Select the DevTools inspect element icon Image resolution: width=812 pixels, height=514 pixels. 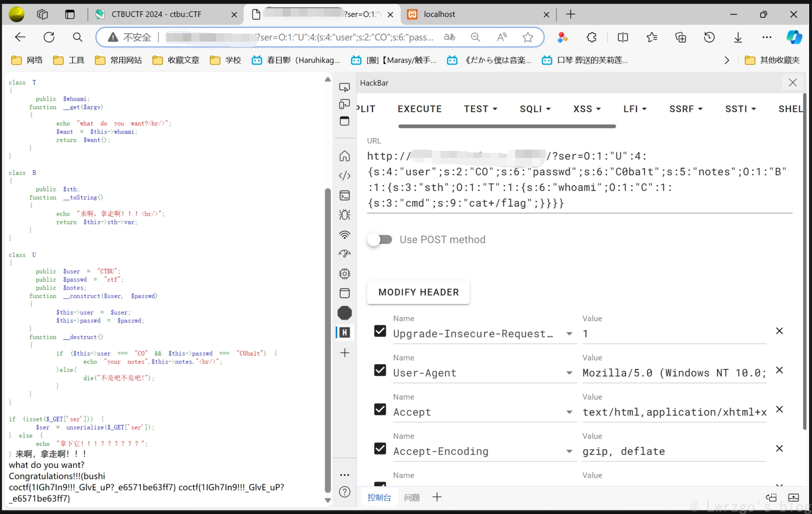coord(344,87)
